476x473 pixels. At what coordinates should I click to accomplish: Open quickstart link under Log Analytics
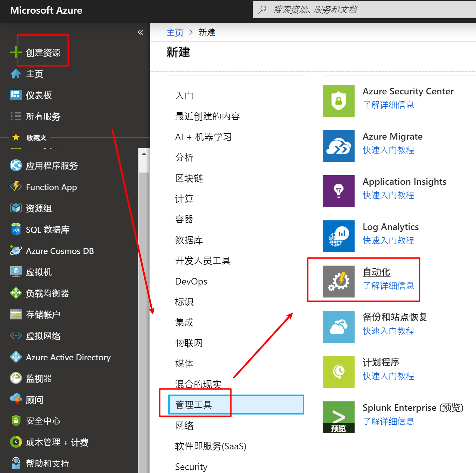pos(389,241)
